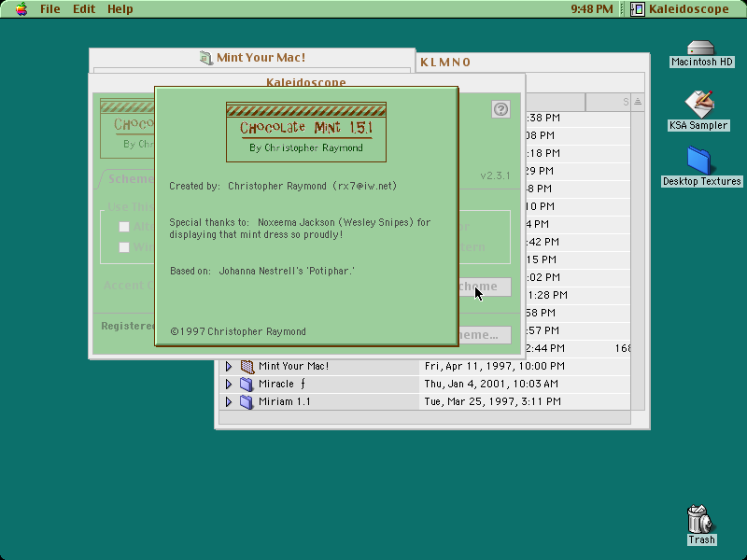Screen dimensions: 747x560
Task: Select the 'Miracle ƒ' name in the file list
Action: pos(282,384)
